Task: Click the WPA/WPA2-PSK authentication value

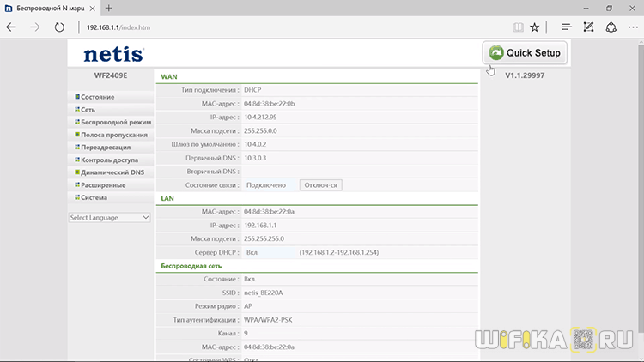Action: coord(268,320)
